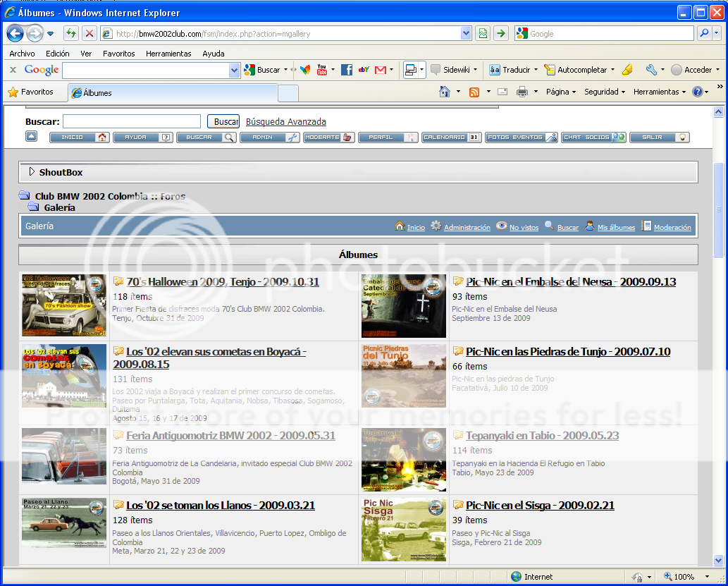Screen dimensions: 728x586
Task: Click the printer icon in command bar
Action: point(522,92)
